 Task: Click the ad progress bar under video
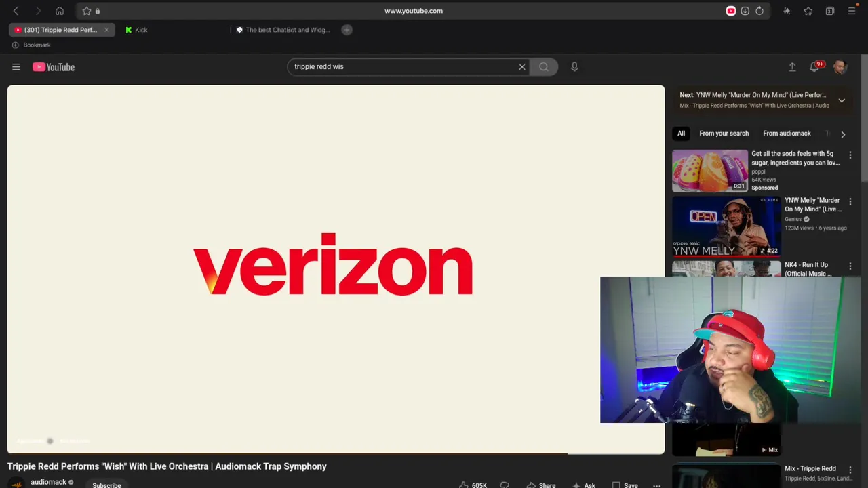(x=336, y=453)
